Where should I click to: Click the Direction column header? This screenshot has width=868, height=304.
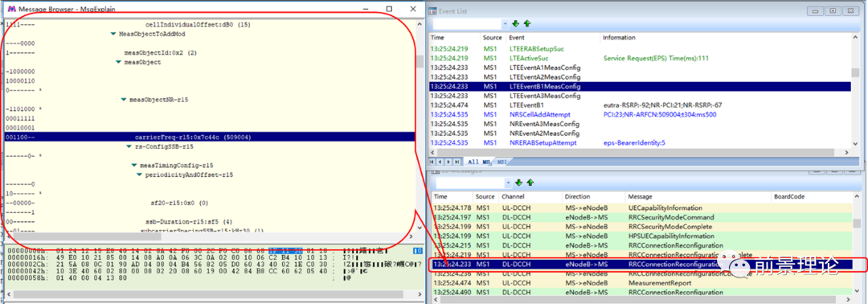(593, 196)
